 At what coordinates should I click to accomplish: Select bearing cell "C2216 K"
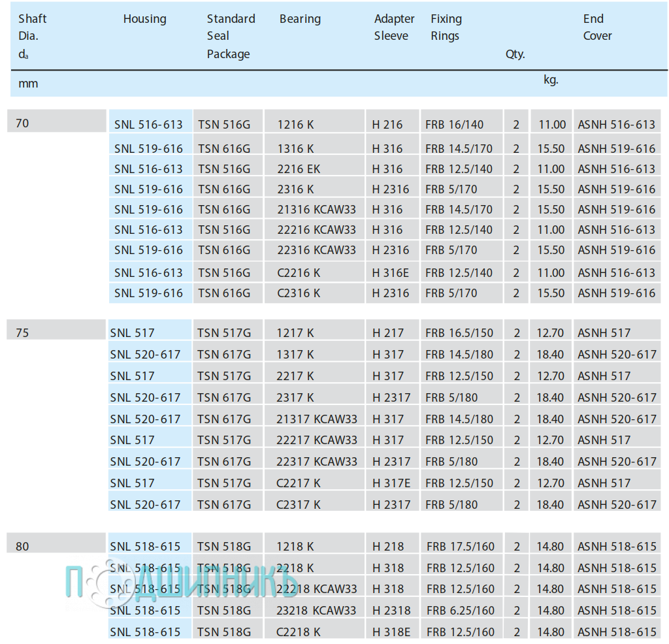(x=315, y=272)
